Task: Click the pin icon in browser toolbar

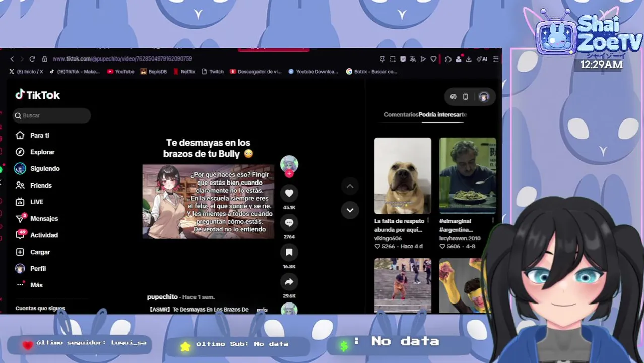Action: tap(382, 59)
